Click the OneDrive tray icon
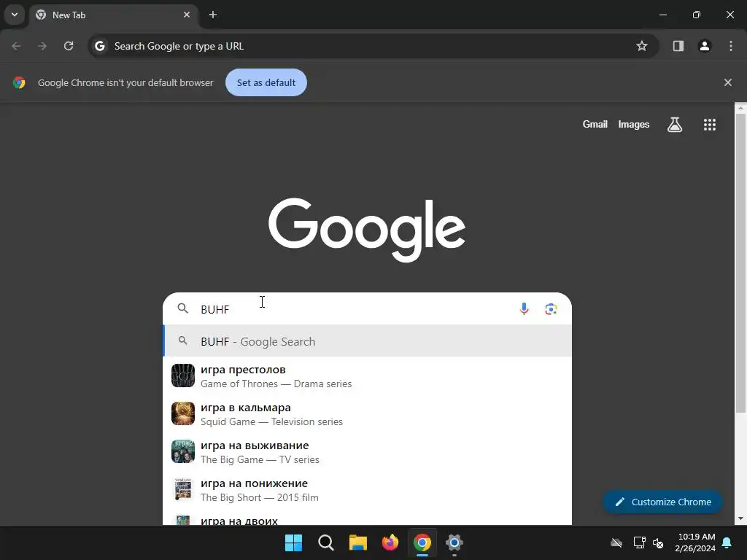Image resolution: width=747 pixels, height=560 pixels. coord(616,542)
